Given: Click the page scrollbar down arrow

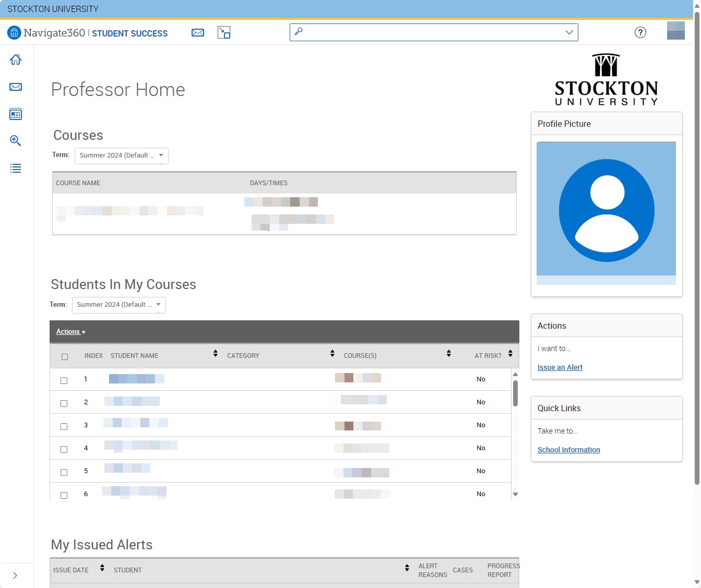Looking at the screenshot, I should 697,582.
